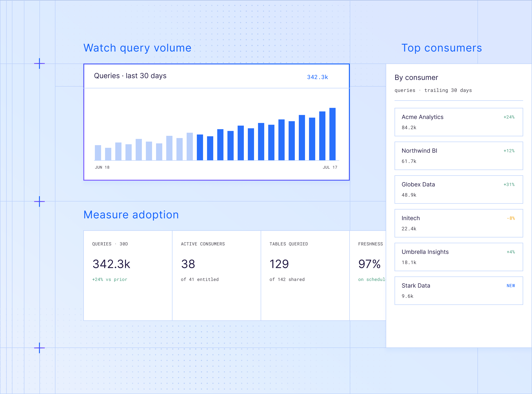This screenshot has width=532, height=394.
Task: Click the tallest bar at Jul 17
Action: pyautogui.click(x=332, y=134)
